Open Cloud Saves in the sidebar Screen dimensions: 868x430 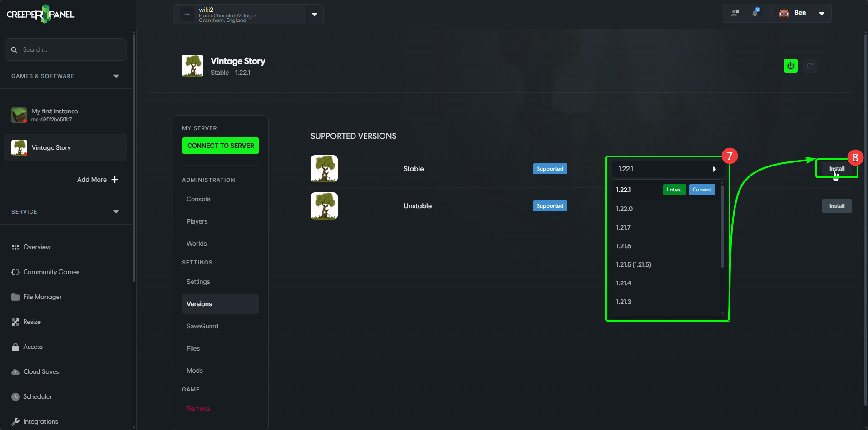point(41,372)
